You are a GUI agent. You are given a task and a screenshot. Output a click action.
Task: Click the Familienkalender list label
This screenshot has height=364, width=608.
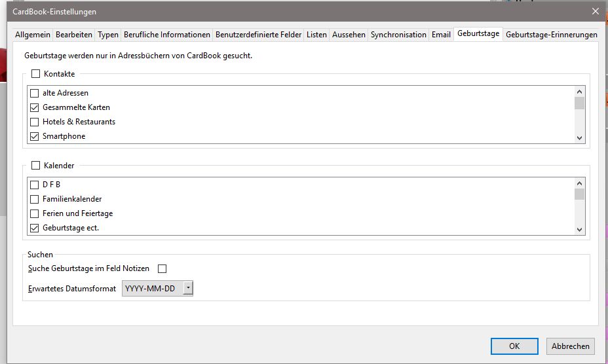(x=72, y=199)
